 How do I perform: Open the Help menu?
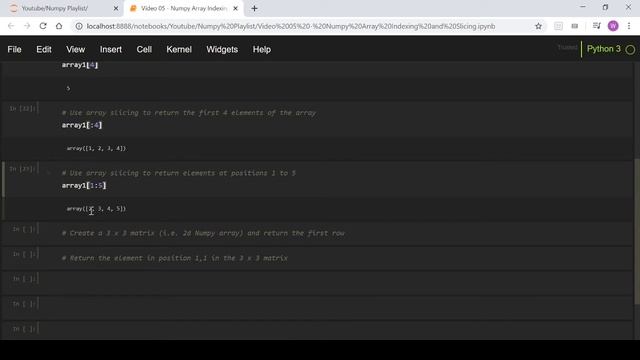[262, 49]
